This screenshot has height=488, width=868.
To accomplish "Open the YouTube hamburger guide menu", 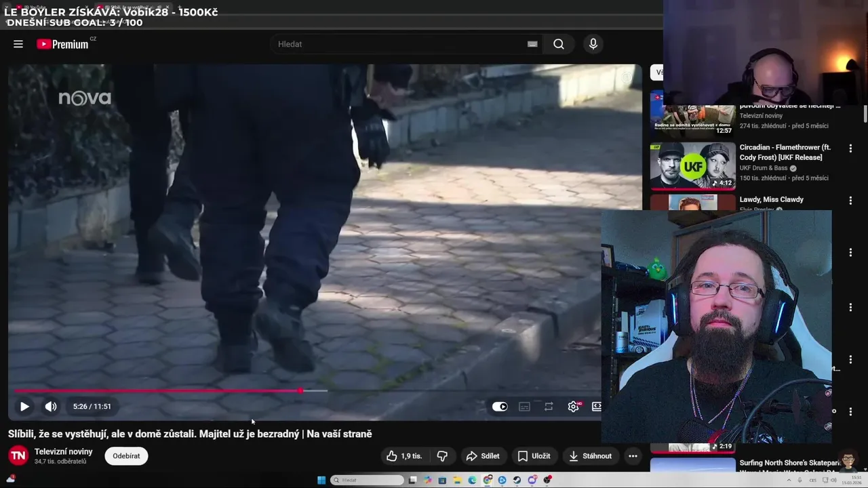I will point(18,44).
